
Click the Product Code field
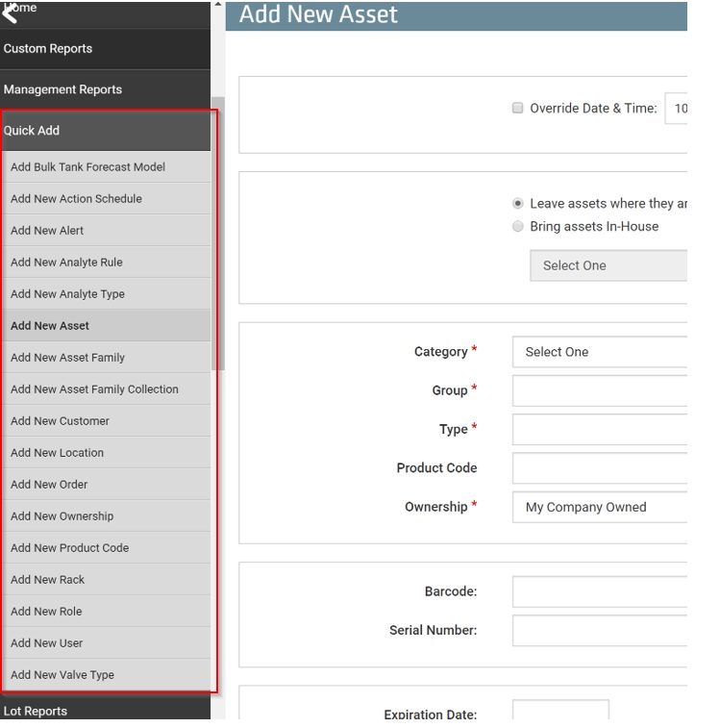pos(599,468)
